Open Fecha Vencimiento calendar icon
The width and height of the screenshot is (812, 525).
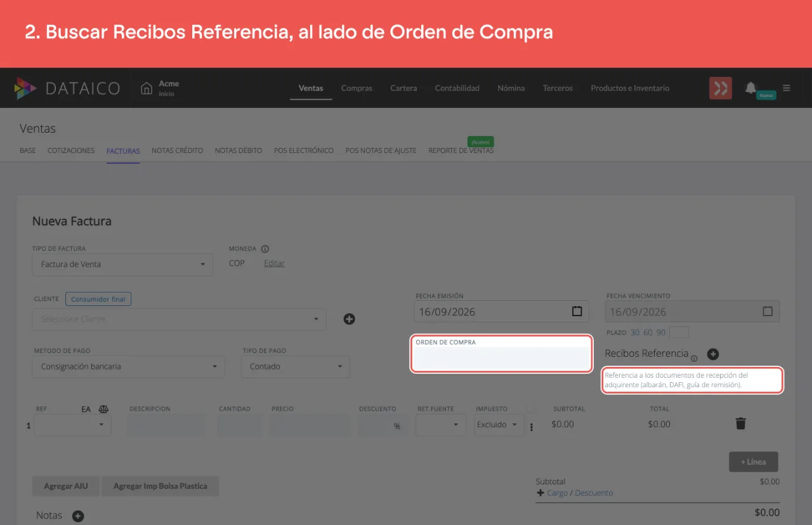click(768, 311)
